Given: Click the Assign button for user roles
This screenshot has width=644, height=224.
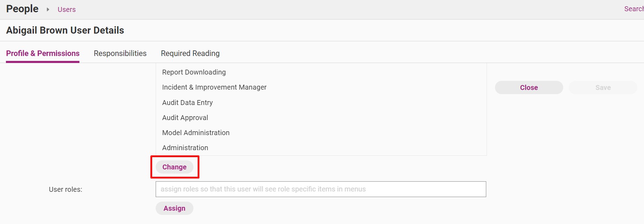Looking at the screenshot, I should (x=175, y=208).
